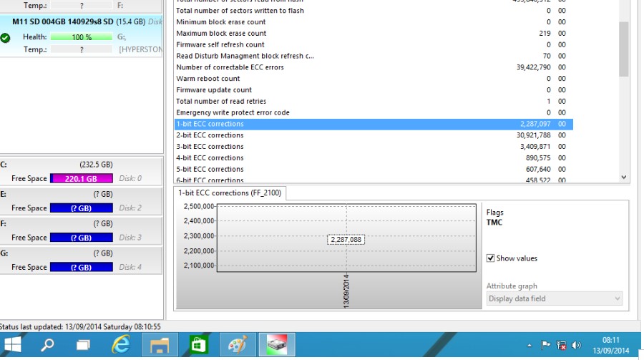Open the Windows Start button
Viewport: 644px width, 360px height.
click(x=12, y=344)
